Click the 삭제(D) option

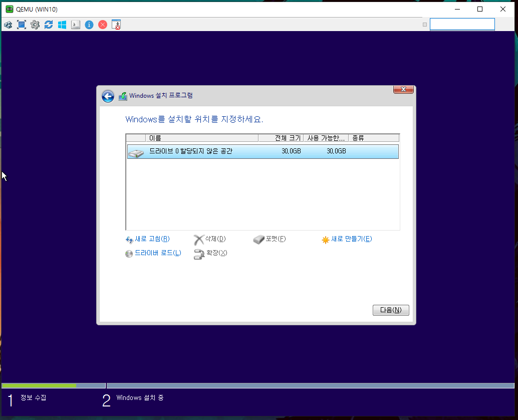tap(215, 239)
